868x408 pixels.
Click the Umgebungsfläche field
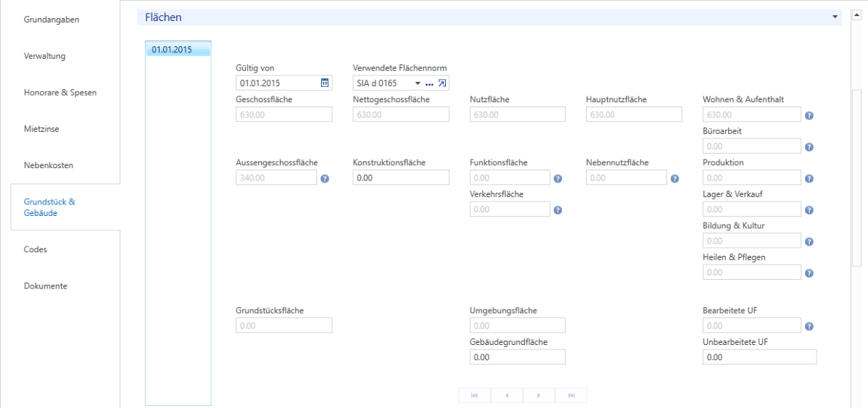click(x=518, y=325)
